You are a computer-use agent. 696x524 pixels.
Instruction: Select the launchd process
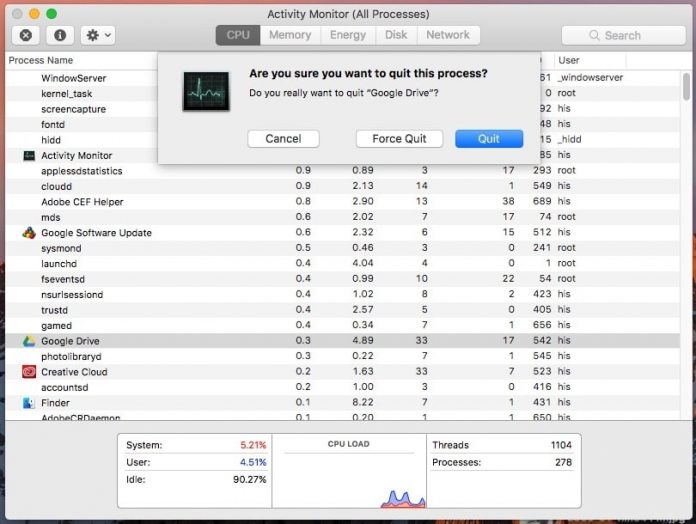click(x=59, y=264)
